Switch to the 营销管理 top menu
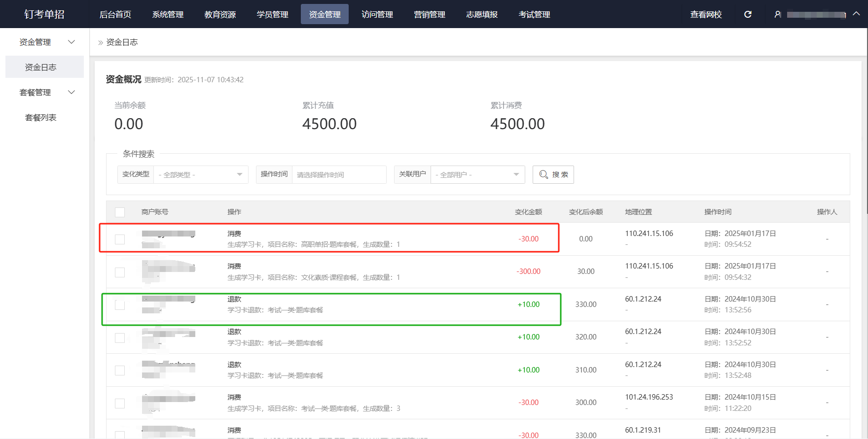 pyautogui.click(x=429, y=14)
